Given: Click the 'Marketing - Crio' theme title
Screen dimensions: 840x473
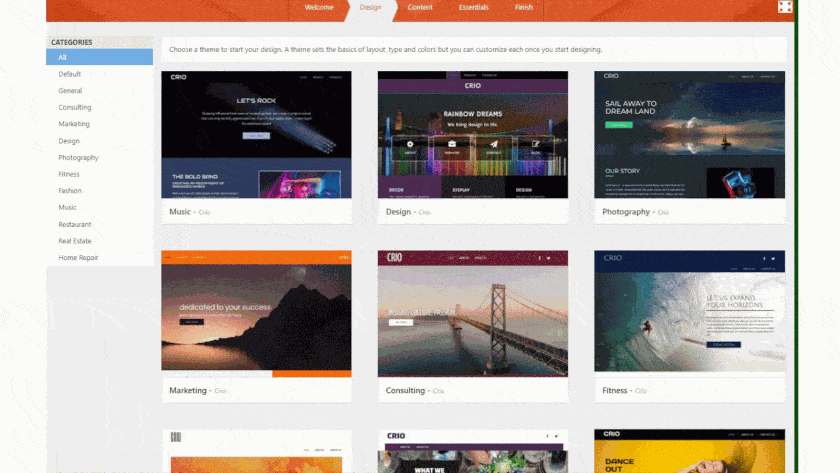Looking at the screenshot, I should tap(198, 391).
